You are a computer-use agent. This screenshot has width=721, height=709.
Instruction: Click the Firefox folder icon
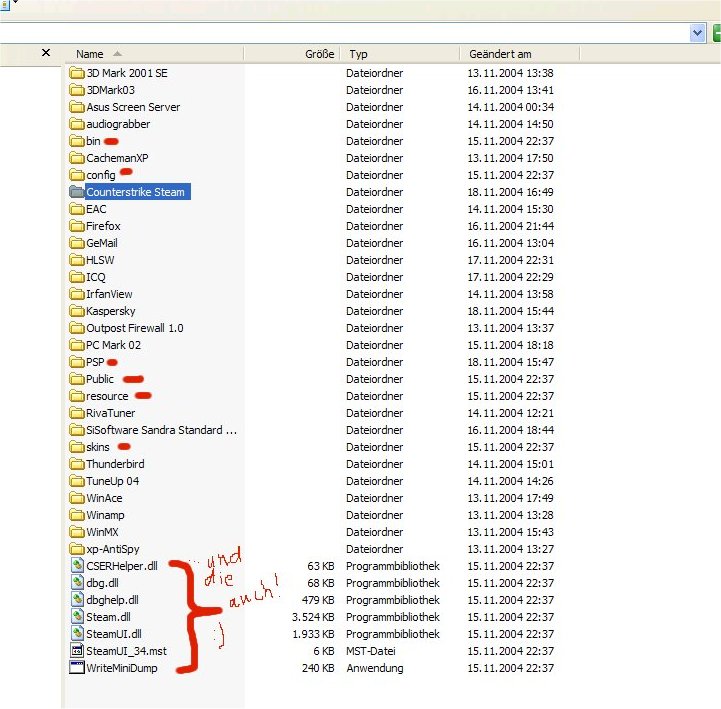77,226
